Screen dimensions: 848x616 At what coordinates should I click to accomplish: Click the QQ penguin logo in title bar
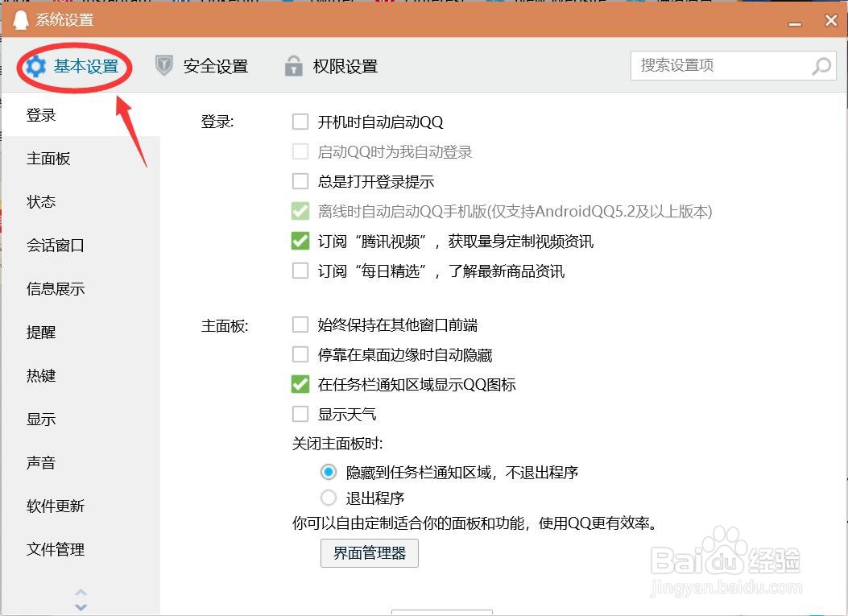point(21,20)
